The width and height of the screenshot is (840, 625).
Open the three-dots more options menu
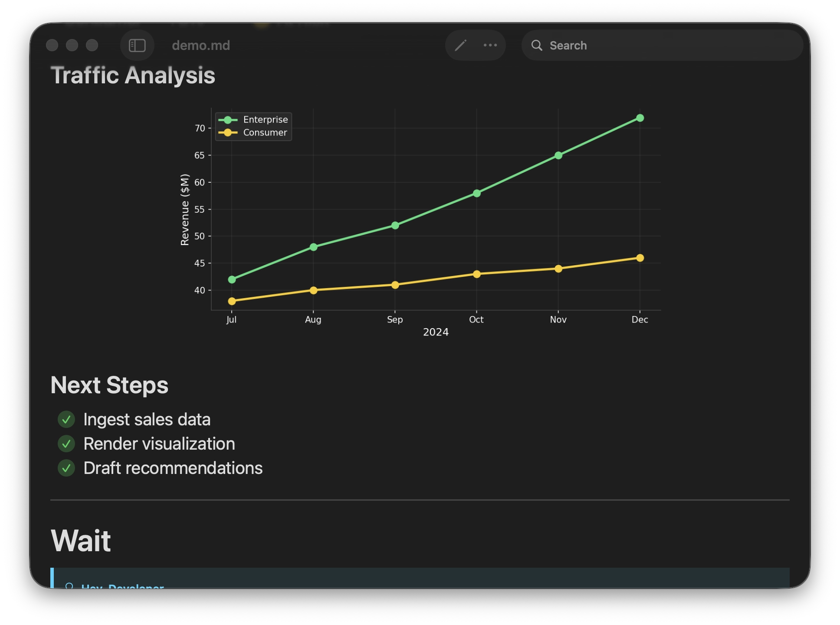pyautogui.click(x=490, y=45)
